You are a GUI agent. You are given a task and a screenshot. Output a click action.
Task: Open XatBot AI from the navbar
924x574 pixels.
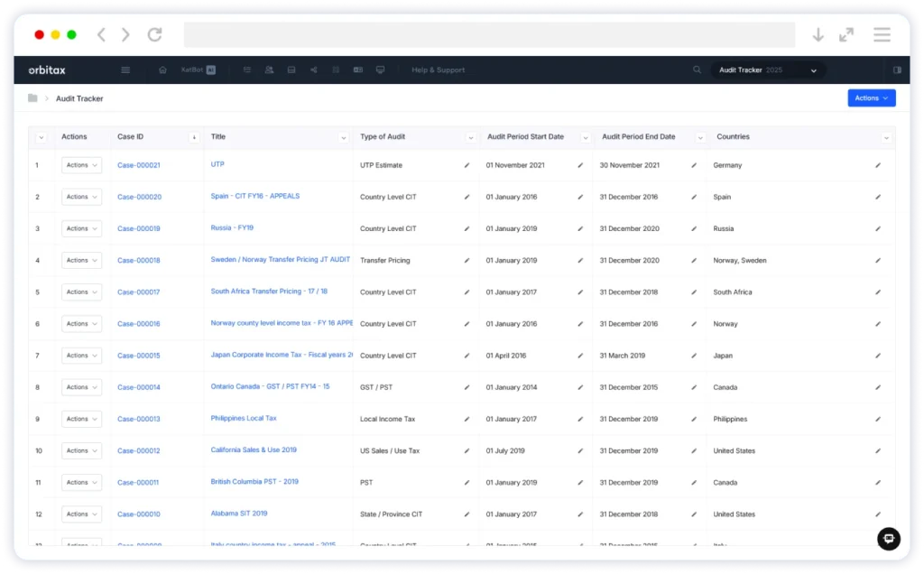point(198,69)
